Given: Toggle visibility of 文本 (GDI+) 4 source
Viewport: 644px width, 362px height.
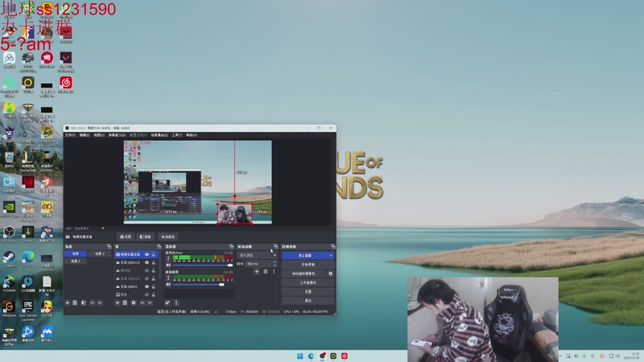Looking at the screenshot, I should coord(147,278).
